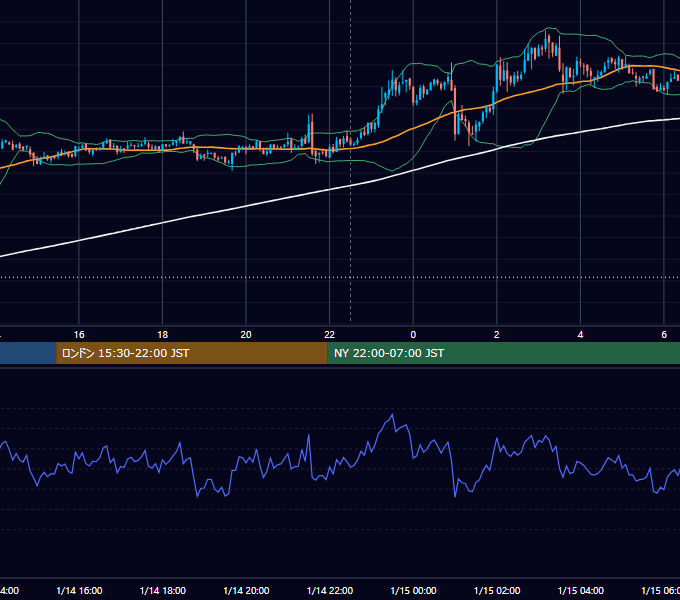Click the 18 hour axis label
680x600 pixels.
point(163,335)
